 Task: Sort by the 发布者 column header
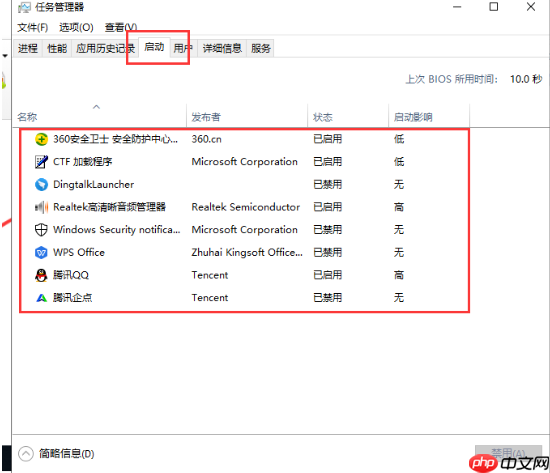(x=247, y=116)
